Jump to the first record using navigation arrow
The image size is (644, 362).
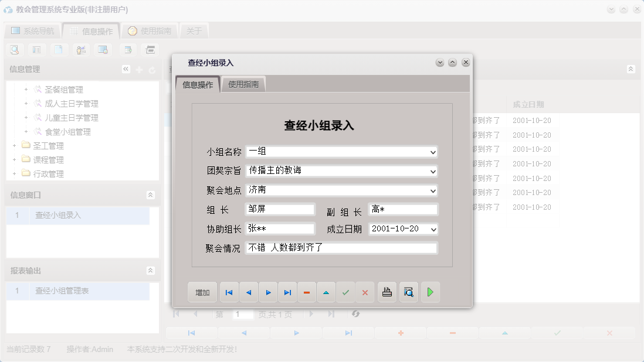(x=229, y=292)
